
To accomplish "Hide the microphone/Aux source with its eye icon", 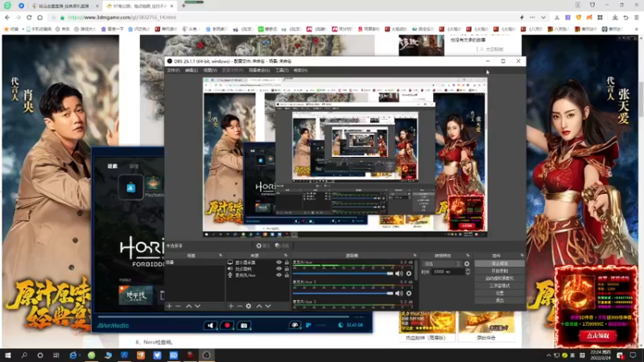I will point(279,275).
